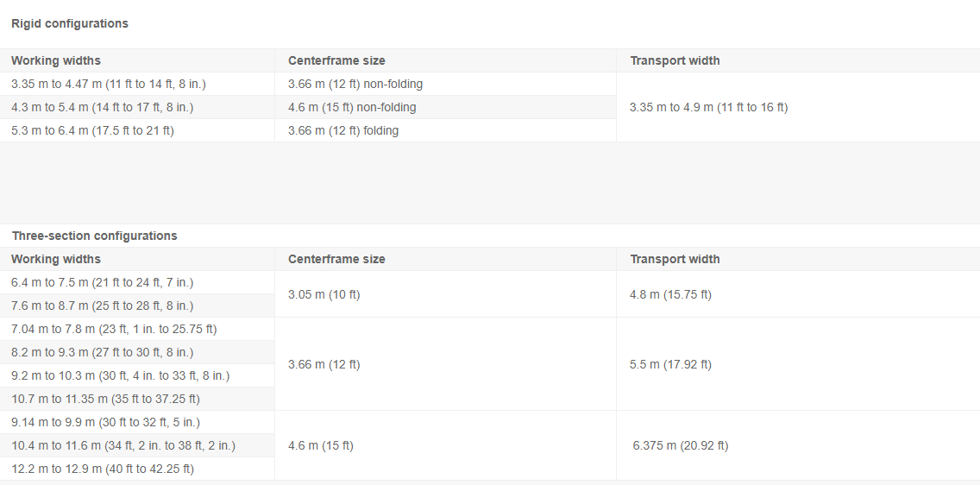980x485 pixels.
Task: Click the 7.04 m to 7.8 m working width
Action: click(114, 329)
